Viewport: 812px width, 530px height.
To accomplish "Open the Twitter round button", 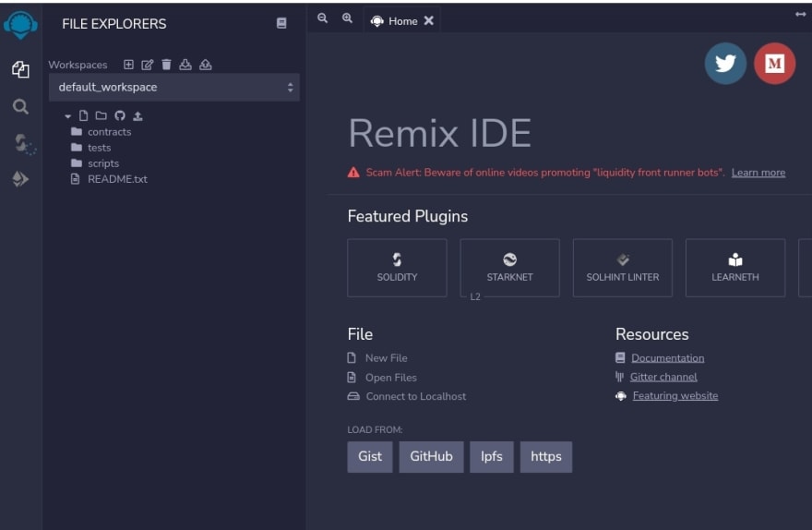I will click(725, 63).
